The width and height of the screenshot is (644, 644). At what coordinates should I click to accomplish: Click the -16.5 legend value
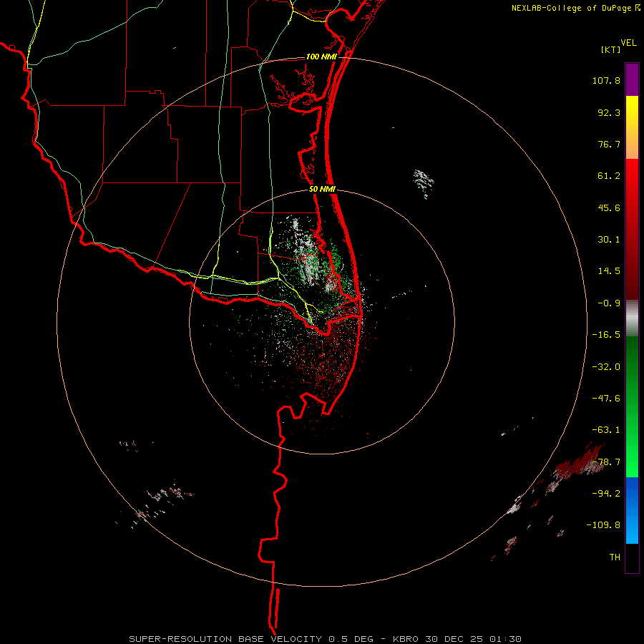coord(606,335)
